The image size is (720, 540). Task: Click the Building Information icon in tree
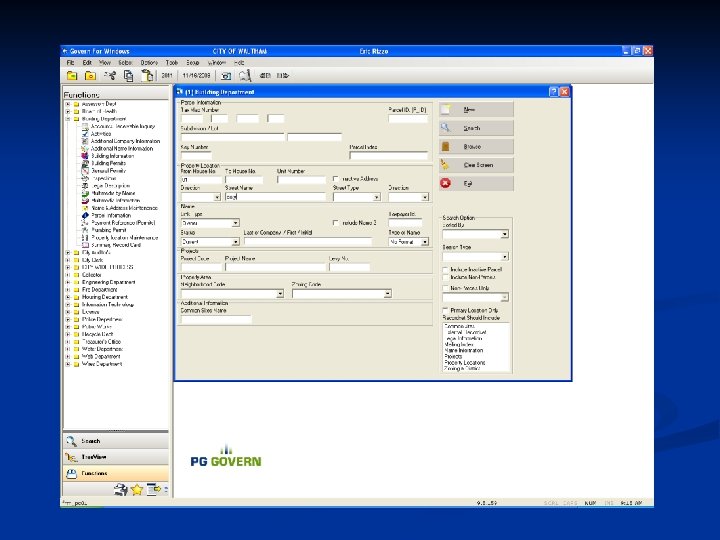point(85,156)
